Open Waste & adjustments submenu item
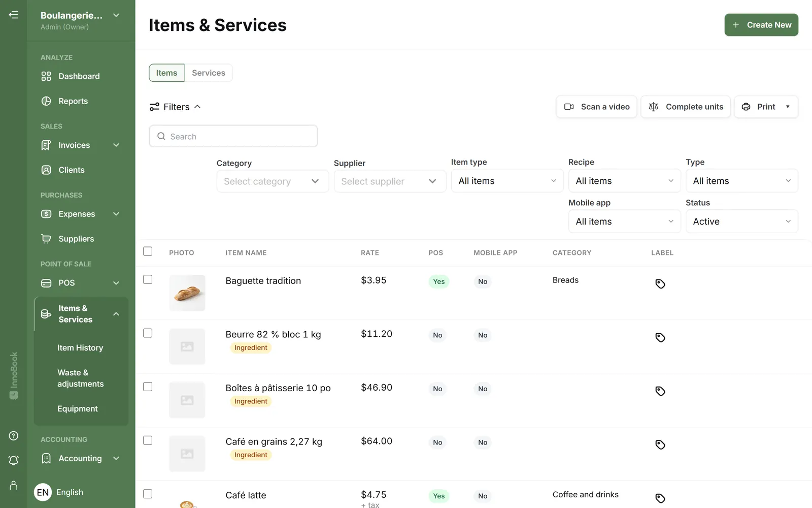812x508 pixels. [80, 378]
